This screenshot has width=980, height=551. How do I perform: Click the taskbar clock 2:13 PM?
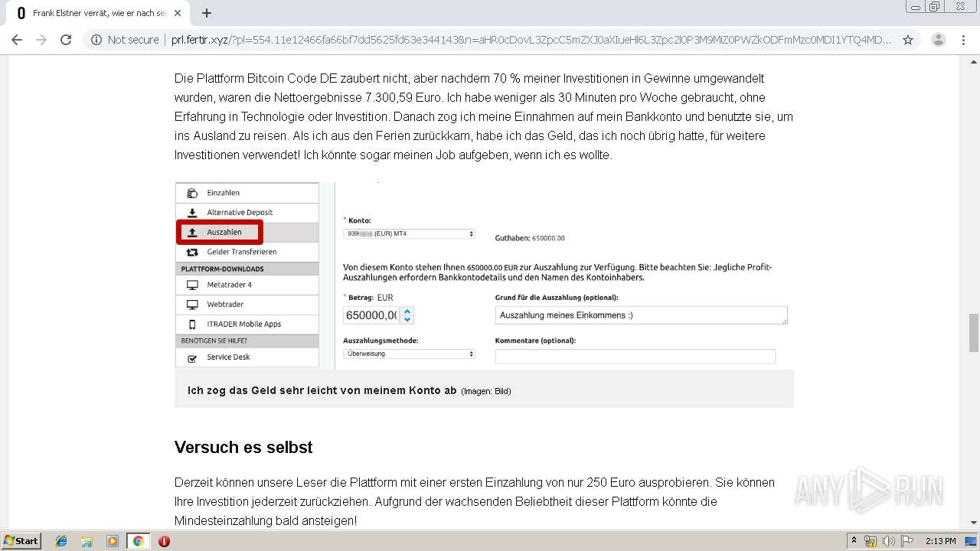tap(940, 541)
